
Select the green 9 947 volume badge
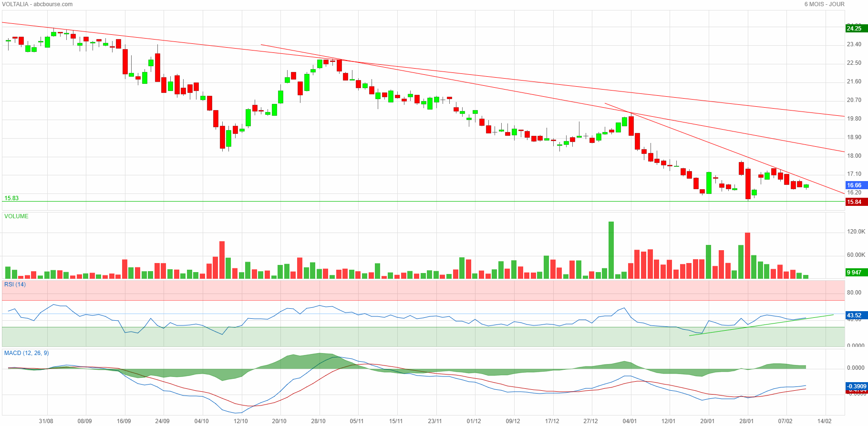(857, 273)
